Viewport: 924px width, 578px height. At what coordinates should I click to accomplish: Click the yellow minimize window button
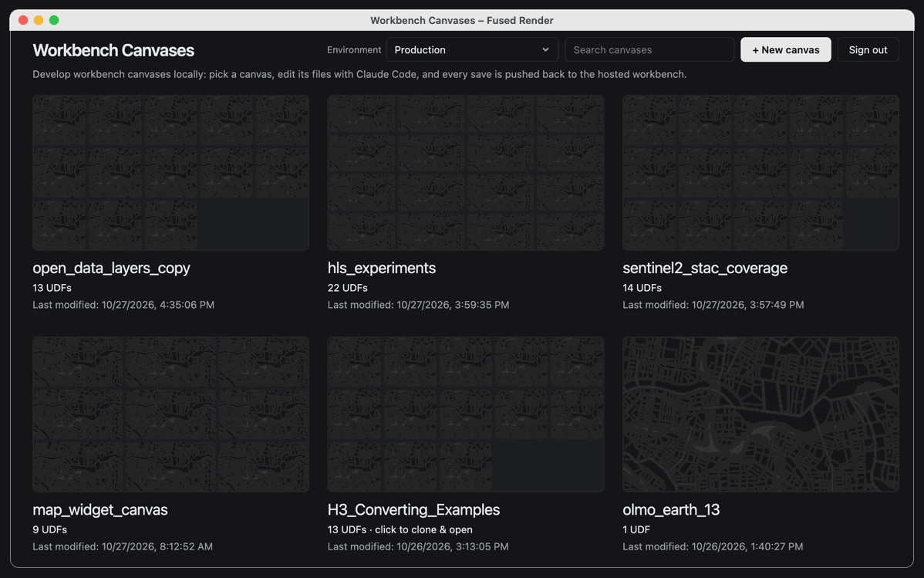(39, 20)
